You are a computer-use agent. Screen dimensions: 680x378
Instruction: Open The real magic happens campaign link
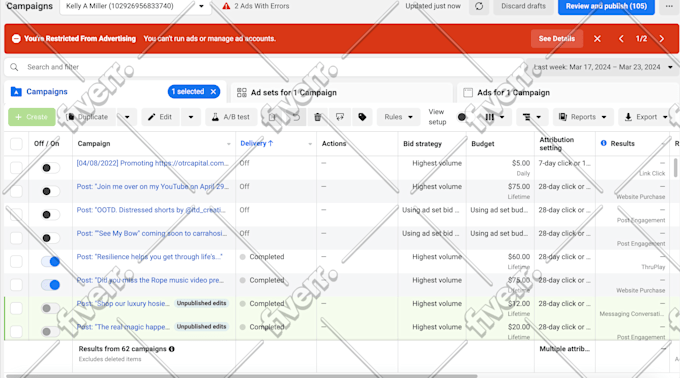[123, 327]
